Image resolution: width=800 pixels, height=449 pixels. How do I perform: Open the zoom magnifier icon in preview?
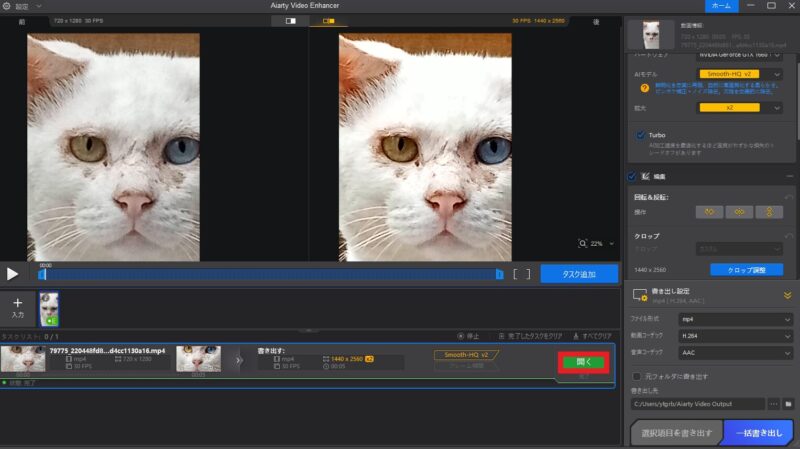584,243
